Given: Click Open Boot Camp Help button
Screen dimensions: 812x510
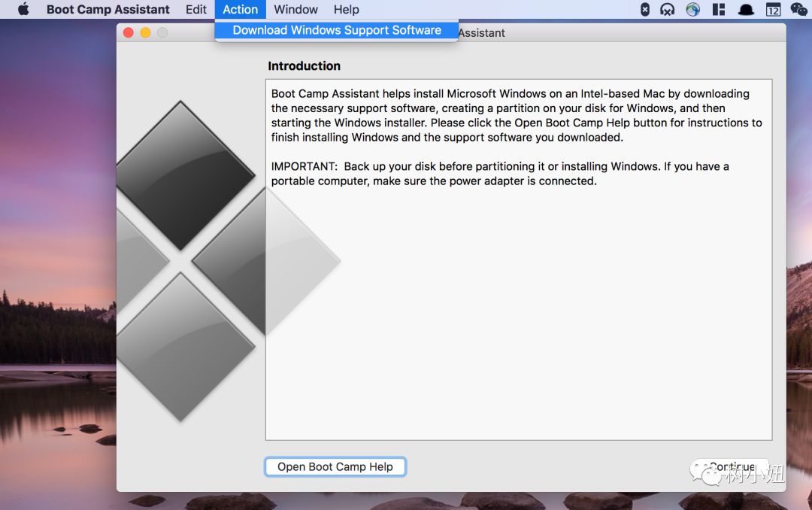Looking at the screenshot, I should [335, 466].
